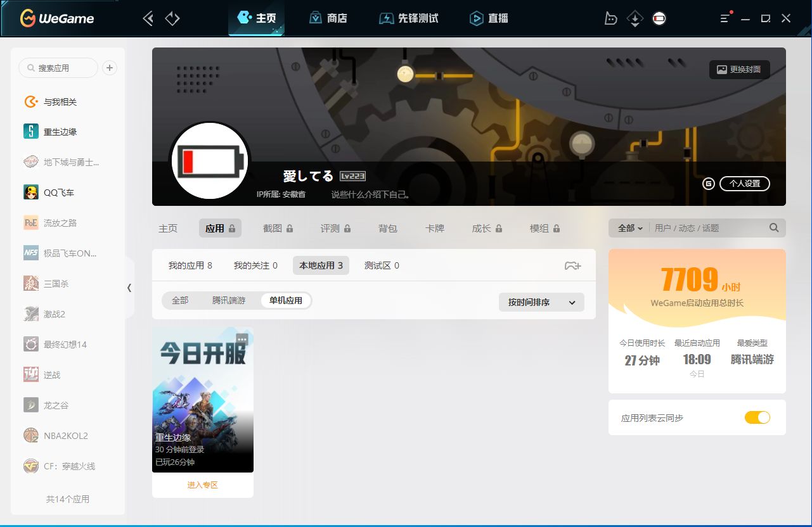
Task: Click the search apps field
Action: coord(58,68)
